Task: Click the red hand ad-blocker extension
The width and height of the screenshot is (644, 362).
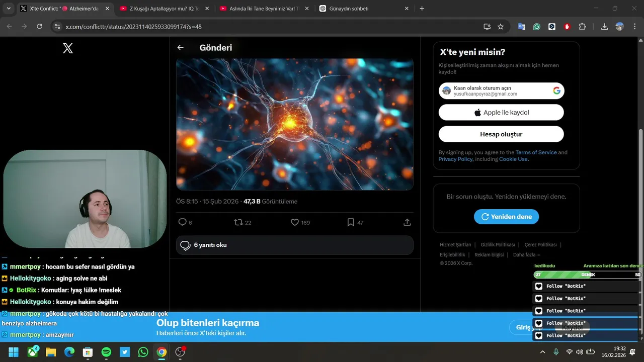Action: pos(567,27)
